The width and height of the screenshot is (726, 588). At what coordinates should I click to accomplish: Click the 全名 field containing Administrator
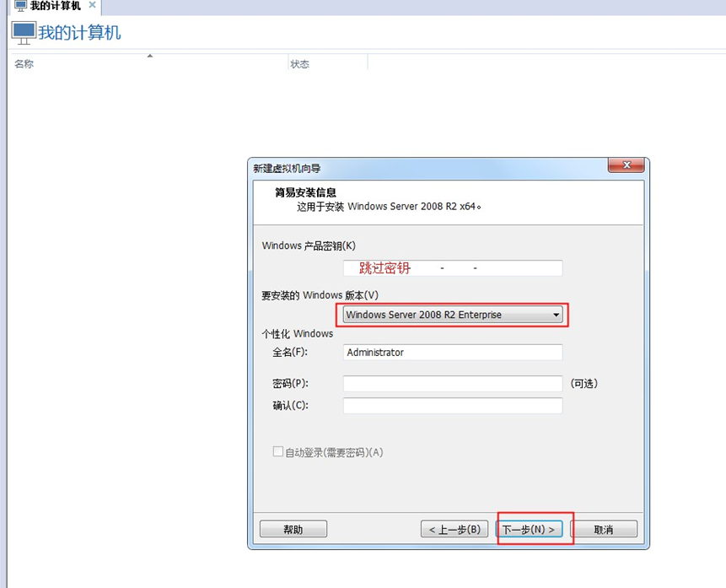coord(452,352)
